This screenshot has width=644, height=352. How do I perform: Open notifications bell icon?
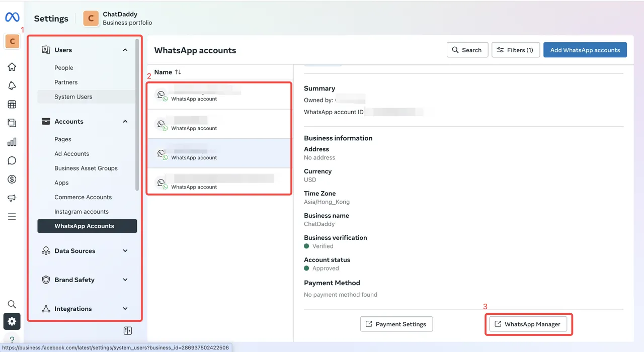[x=12, y=85]
